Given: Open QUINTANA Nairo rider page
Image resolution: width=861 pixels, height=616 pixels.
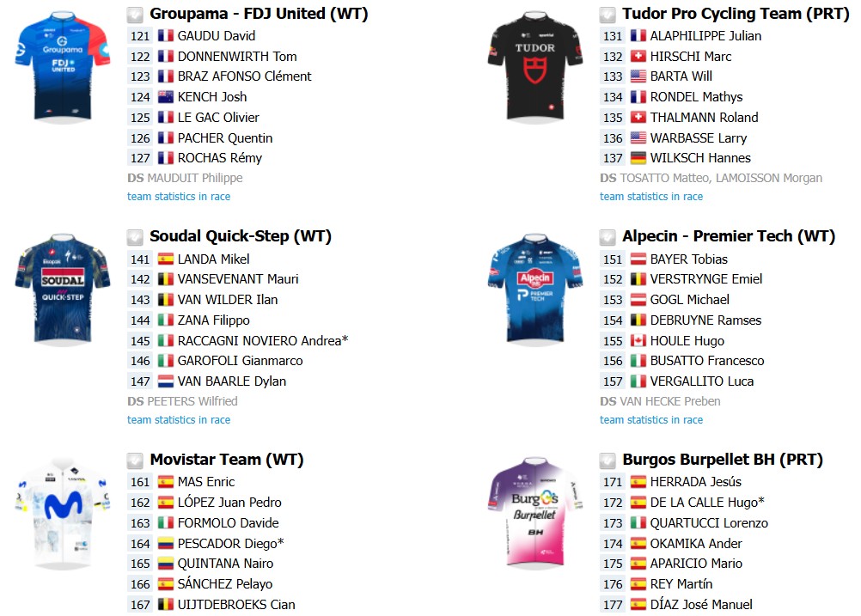Looking at the screenshot, I should pos(225,564).
